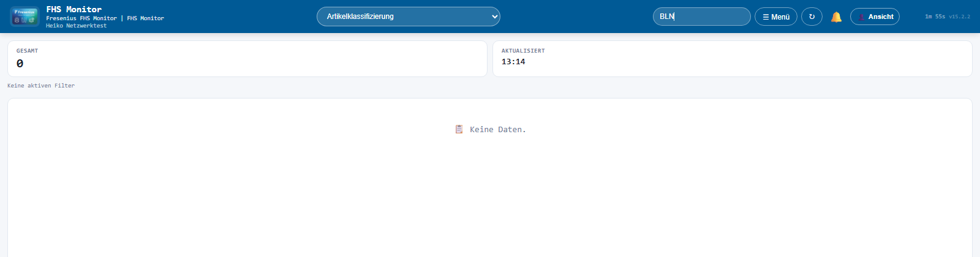Click the GESAMT total count card
Image resolution: width=980 pixels, height=257 pixels.
pyautogui.click(x=247, y=59)
